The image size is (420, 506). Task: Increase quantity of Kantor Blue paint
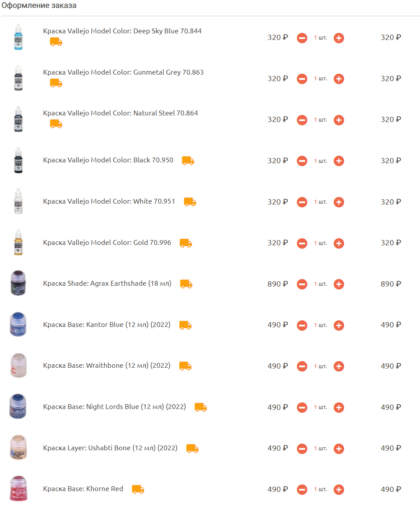pos(338,325)
